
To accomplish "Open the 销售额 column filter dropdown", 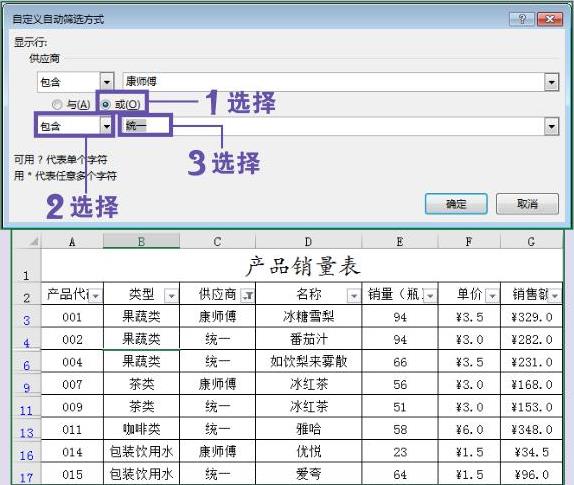I will tap(555, 295).
